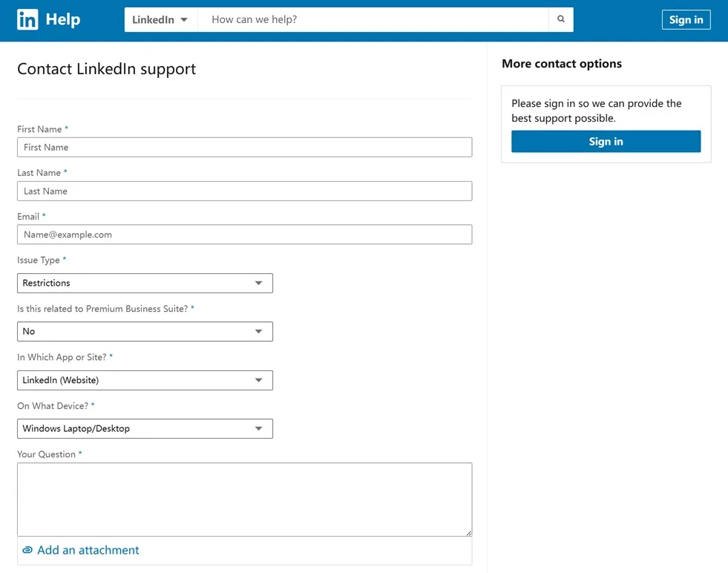The width and height of the screenshot is (728, 573).
Task: Expand the Premium Business Suite dropdown
Action: click(145, 332)
